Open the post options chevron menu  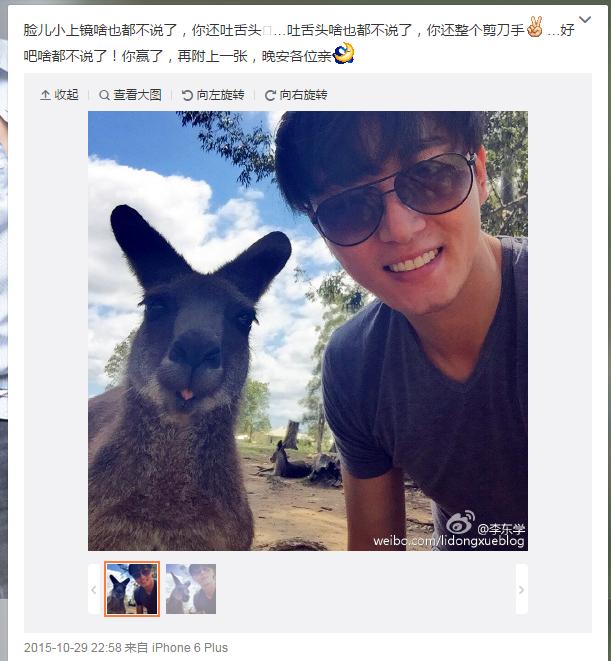point(585,19)
